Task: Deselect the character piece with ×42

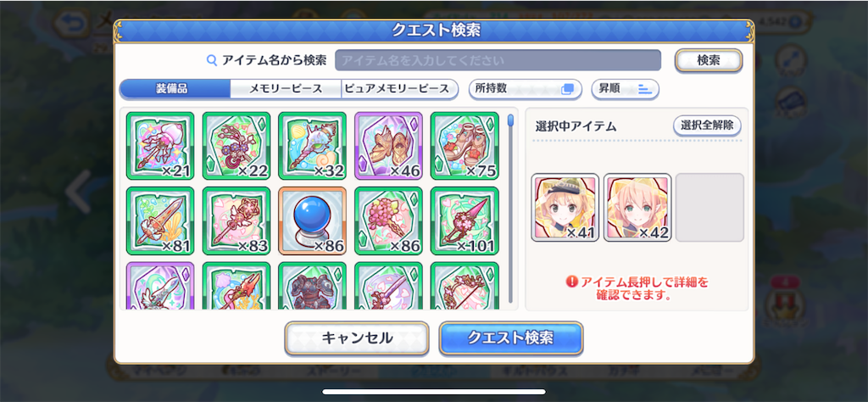Action: [637, 208]
